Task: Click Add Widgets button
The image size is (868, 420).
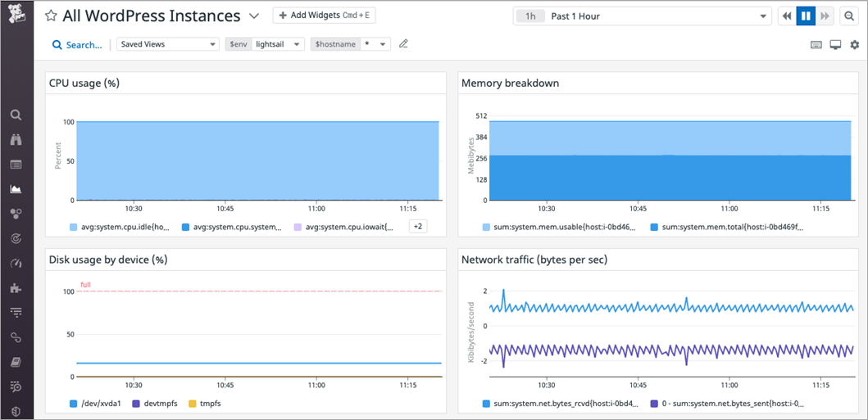Action: coord(325,16)
